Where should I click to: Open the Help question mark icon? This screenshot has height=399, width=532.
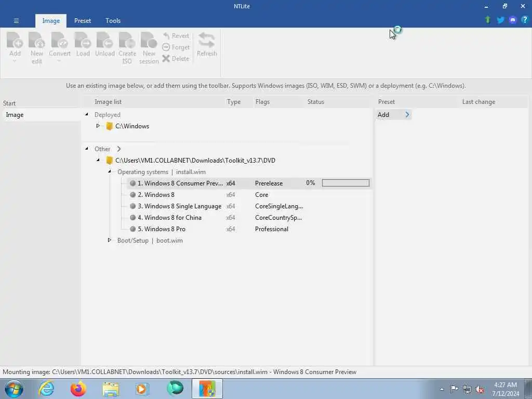pyautogui.click(x=525, y=20)
